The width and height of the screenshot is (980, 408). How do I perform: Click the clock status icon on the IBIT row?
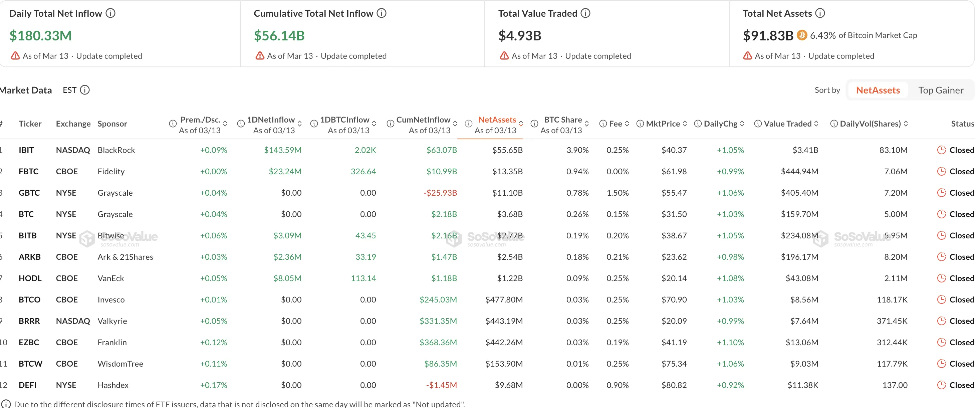coord(942,150)
